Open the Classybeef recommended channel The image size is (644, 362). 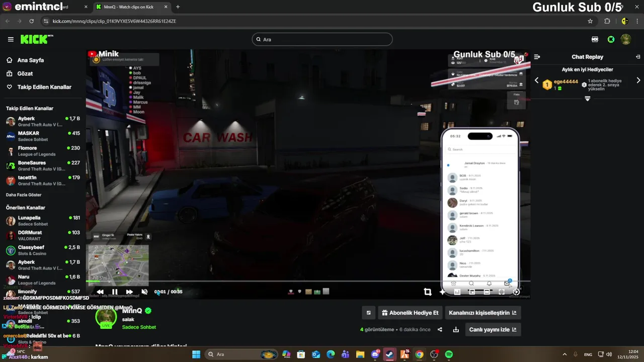click(x=43, y=250)
